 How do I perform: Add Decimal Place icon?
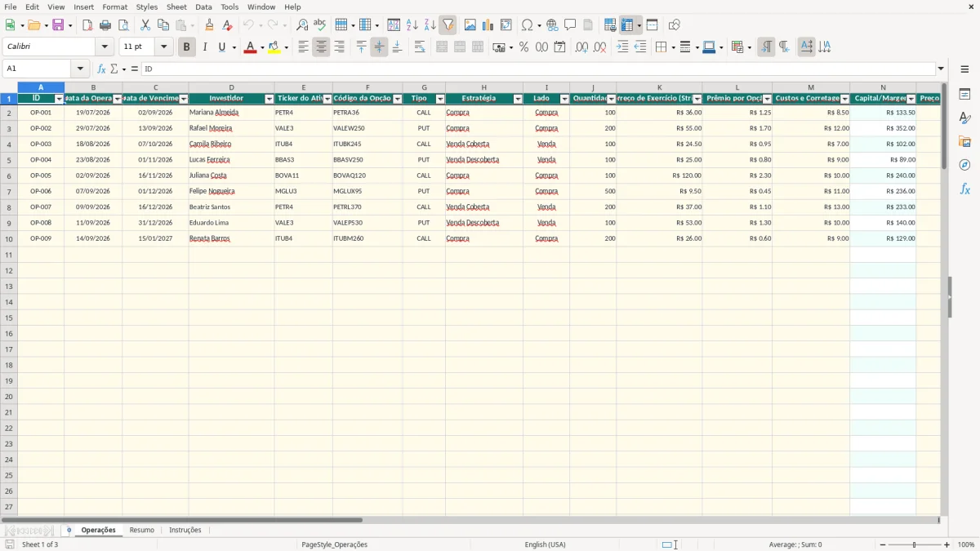click(581, 47)
